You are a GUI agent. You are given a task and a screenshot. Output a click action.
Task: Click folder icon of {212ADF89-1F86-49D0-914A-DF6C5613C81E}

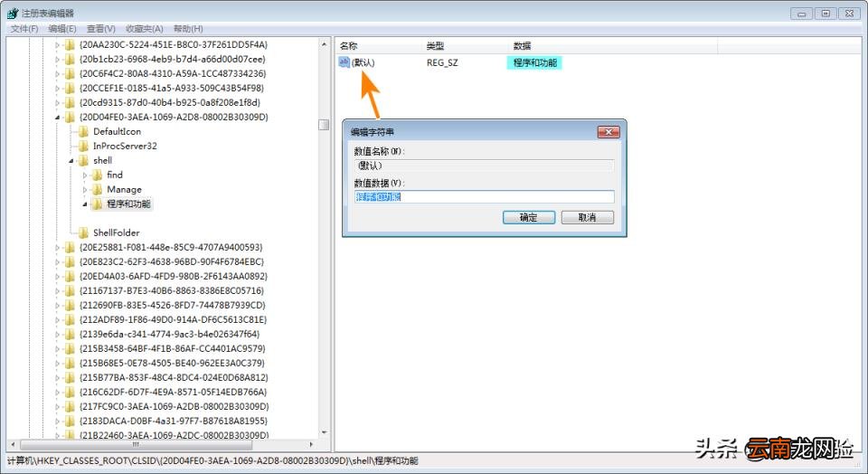pyautogui.click(x=70, y=319)
